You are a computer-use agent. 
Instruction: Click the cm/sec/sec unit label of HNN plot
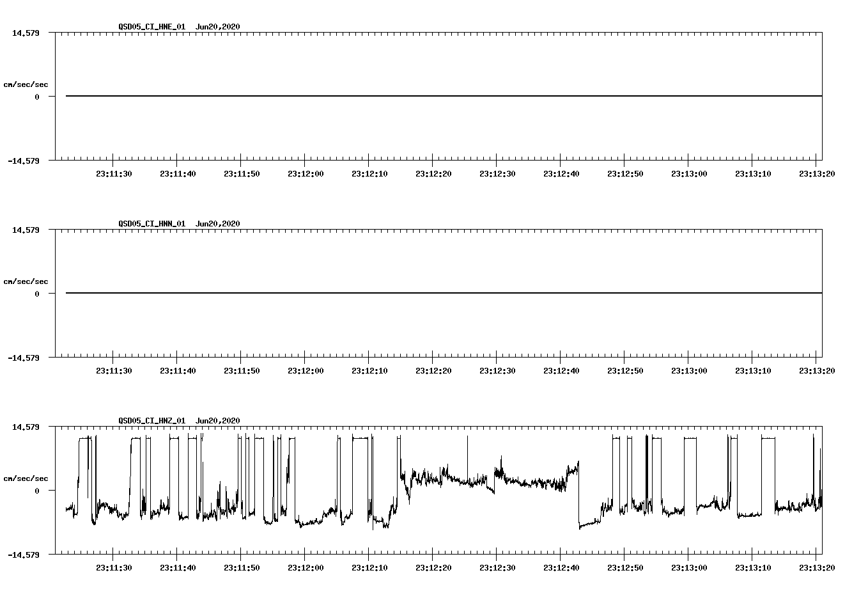pos(26,282)
